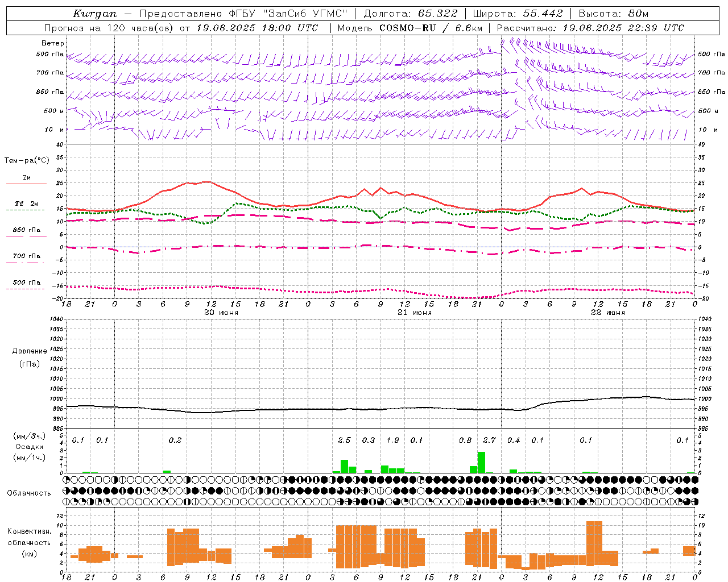
Task: Click the "(мм/3ч.)" precipitation unit label
Action: point(30,436)
